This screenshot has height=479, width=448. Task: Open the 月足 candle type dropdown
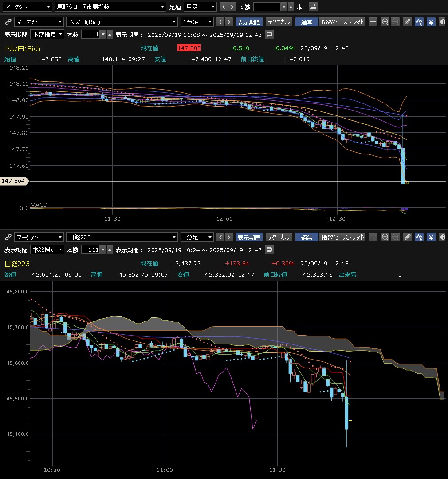click(x=200, y=7)
